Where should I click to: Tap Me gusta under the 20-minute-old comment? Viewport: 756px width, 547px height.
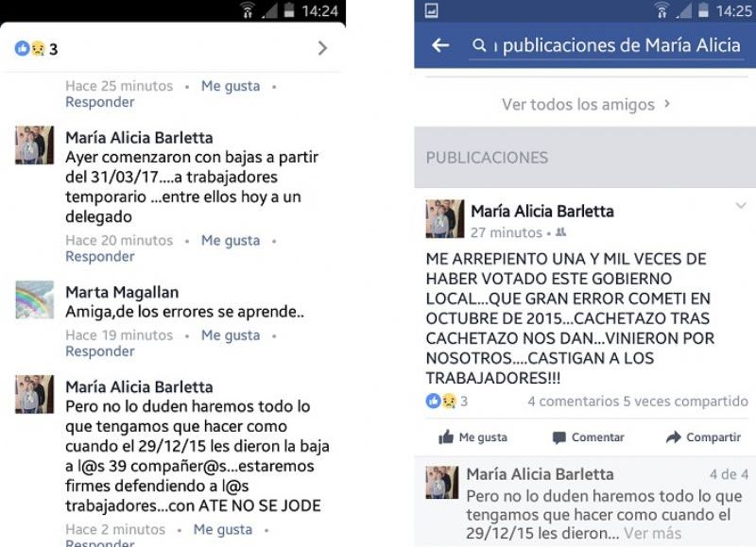pyautogui.click(x=231, y=240)
